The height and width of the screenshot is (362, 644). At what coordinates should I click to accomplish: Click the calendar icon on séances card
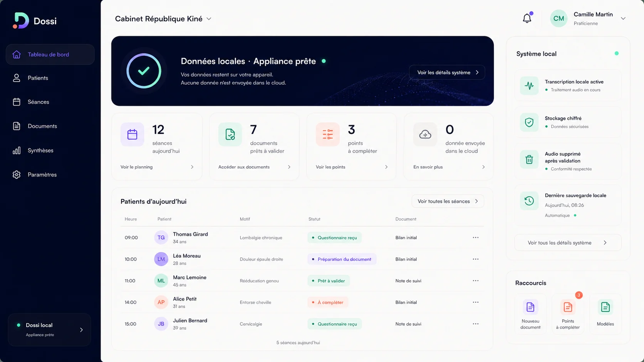point(132,134)
